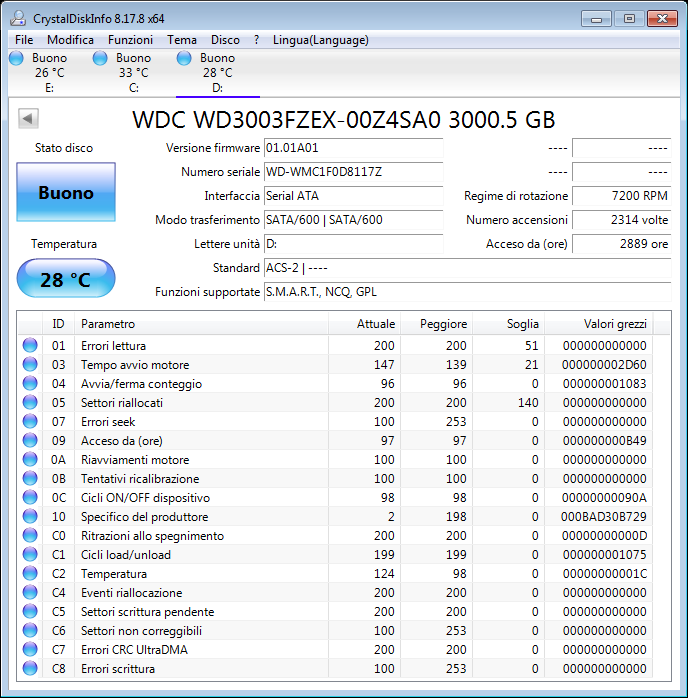Click status circle for Specifico del produttore
Viewport: 688px width, 698px height.
pos(30,516)
